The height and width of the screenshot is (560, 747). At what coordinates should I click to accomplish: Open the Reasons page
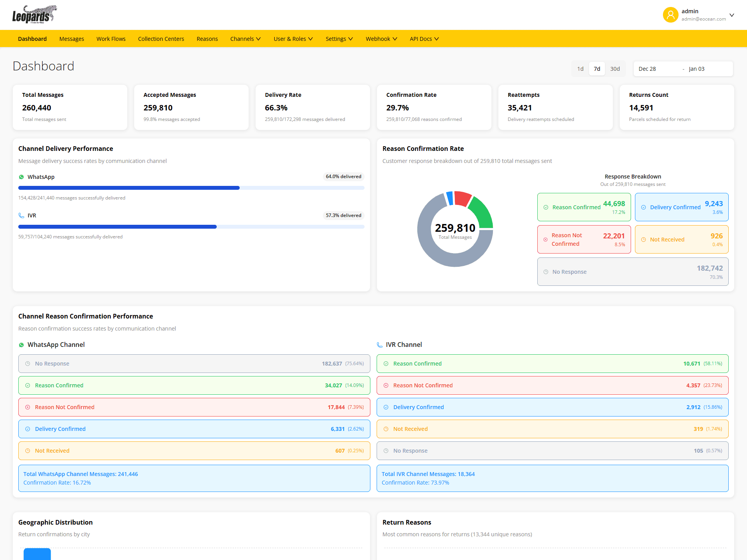[207, 38]
